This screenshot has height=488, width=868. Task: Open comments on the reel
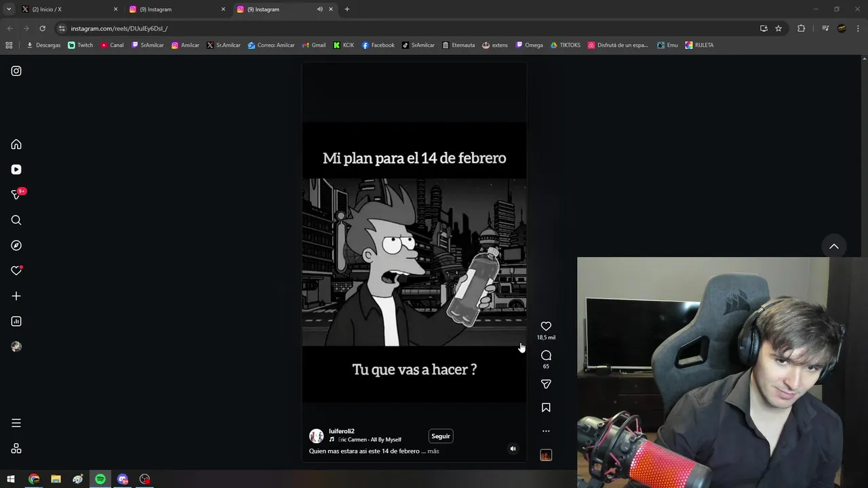546,355
